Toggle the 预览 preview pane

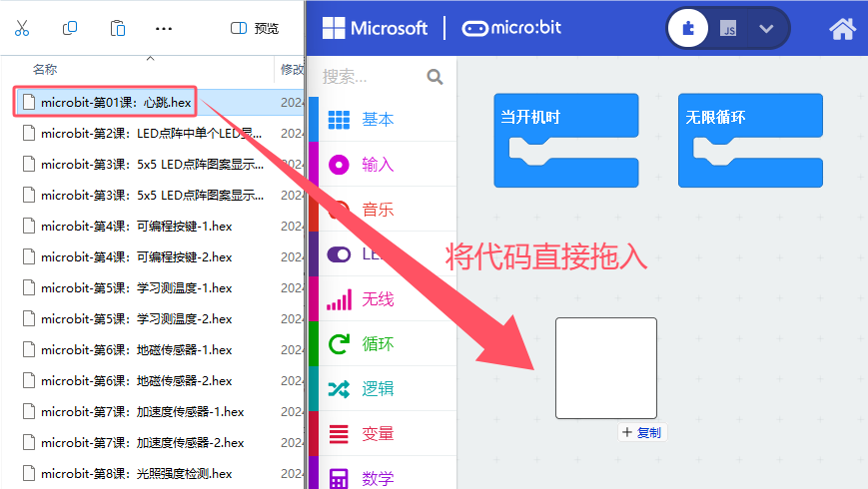pyautogui.click(x=255, y=28)
